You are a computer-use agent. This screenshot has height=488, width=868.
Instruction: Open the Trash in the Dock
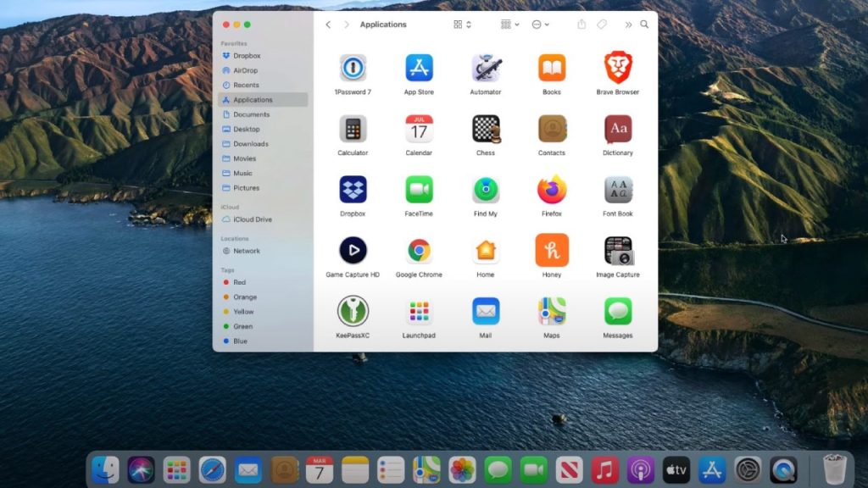coord(834,469)
